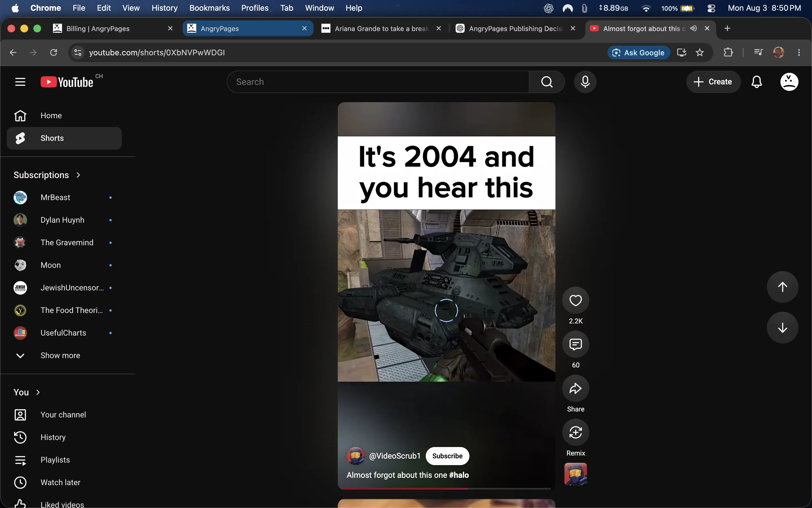Open Chrome three-dot menu
Viewport: 812px width, 508px height.
pos(799,52)
